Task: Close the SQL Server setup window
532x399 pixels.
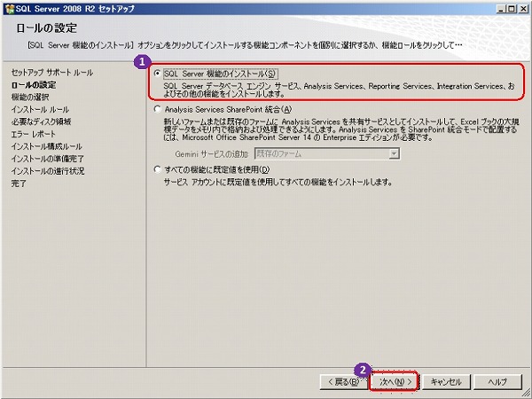Action: point(523,9)
